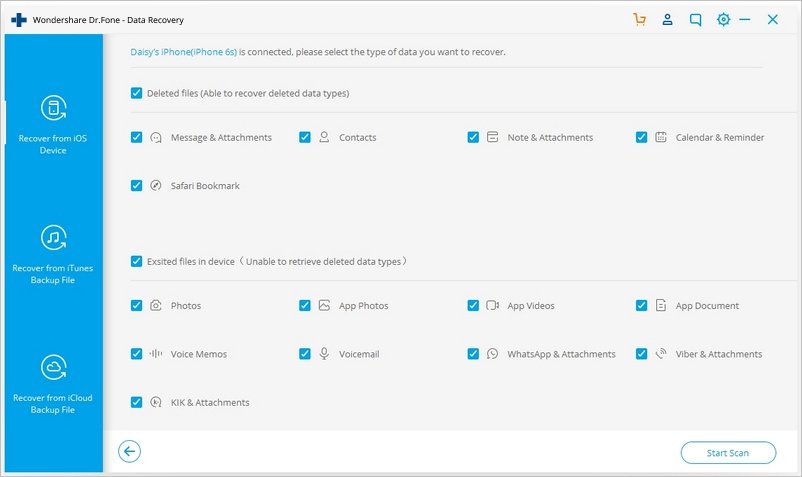Disable the Safari Bookmark checkbox
802x477 pixels.
pos(136,186)
